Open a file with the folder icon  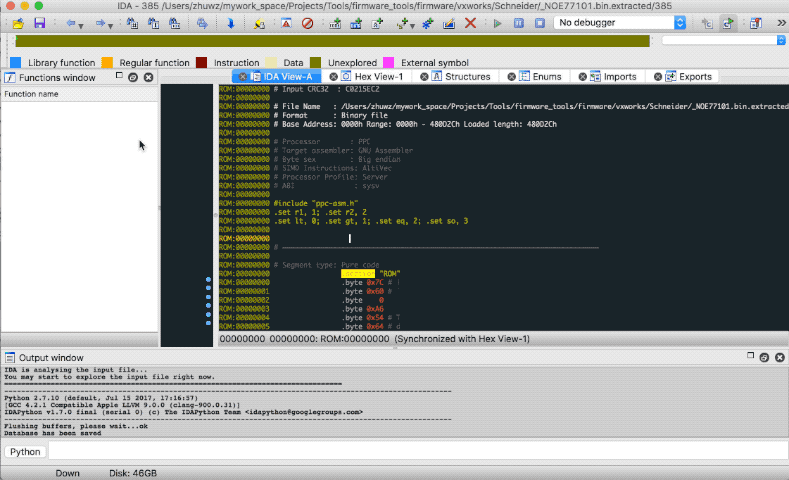point(18,23)
